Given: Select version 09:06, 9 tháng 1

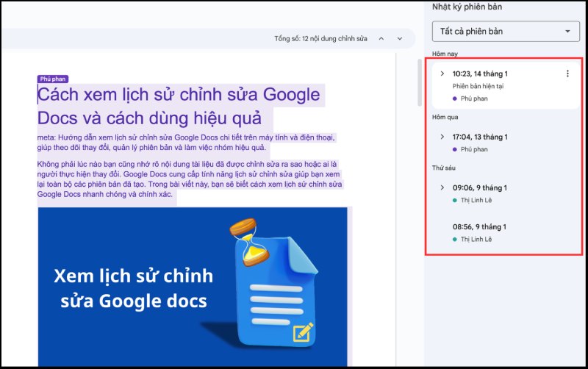Looking at the screenshot, I should click(x=479, y=187).
